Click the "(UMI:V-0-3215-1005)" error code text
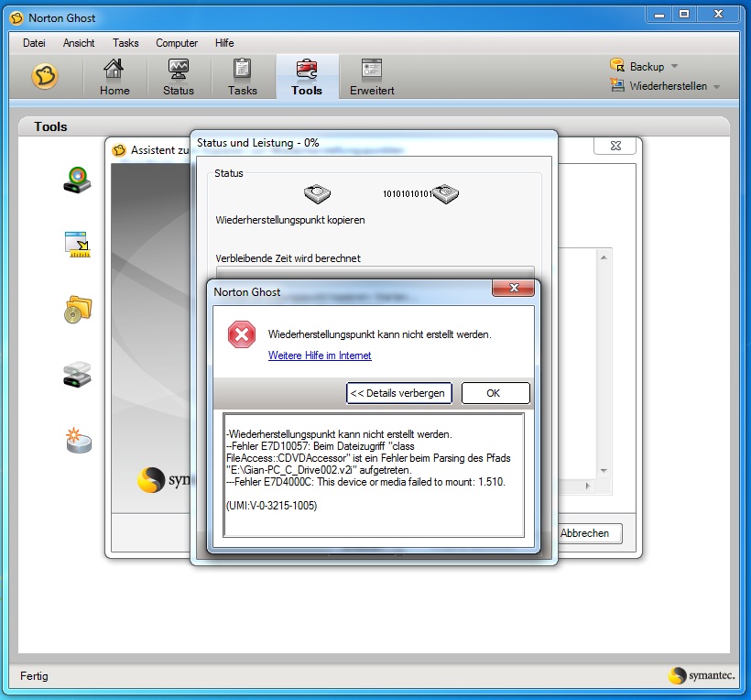751x700 pixels. click(271, 506)
